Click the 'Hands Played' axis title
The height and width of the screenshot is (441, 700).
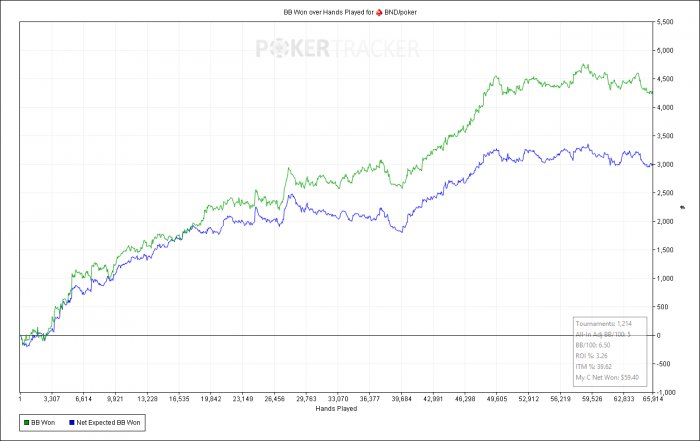pos(336,408)
